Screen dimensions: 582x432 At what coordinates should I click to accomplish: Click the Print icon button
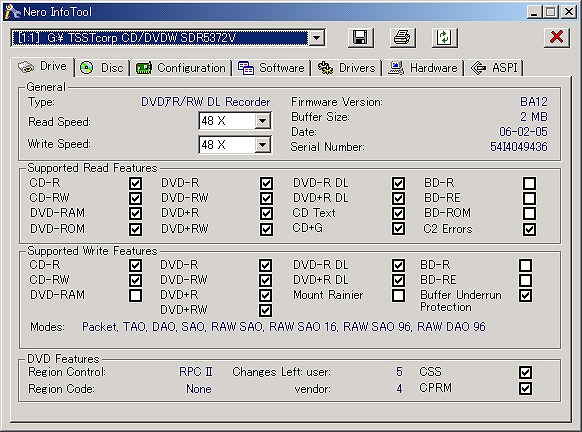[x=403, y=37]
